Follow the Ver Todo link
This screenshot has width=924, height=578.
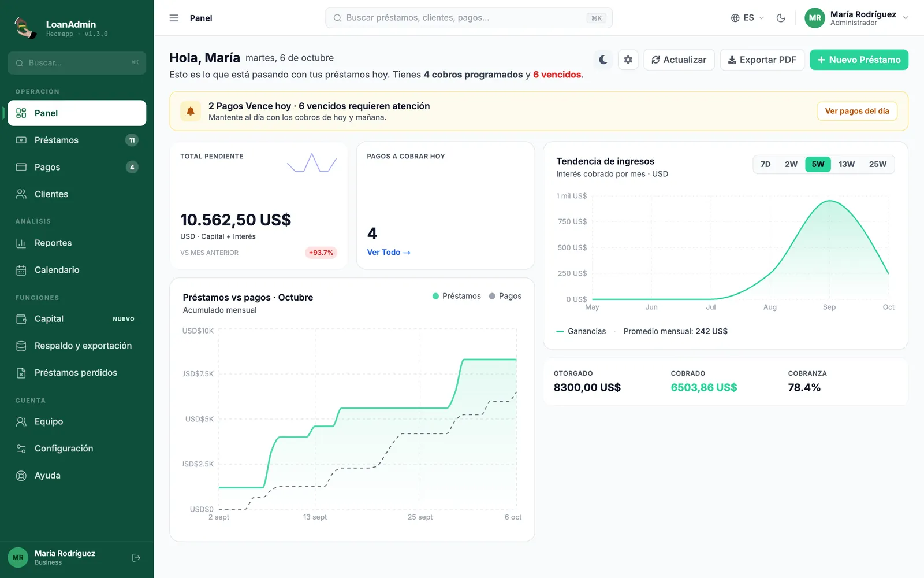coord(389,253)
